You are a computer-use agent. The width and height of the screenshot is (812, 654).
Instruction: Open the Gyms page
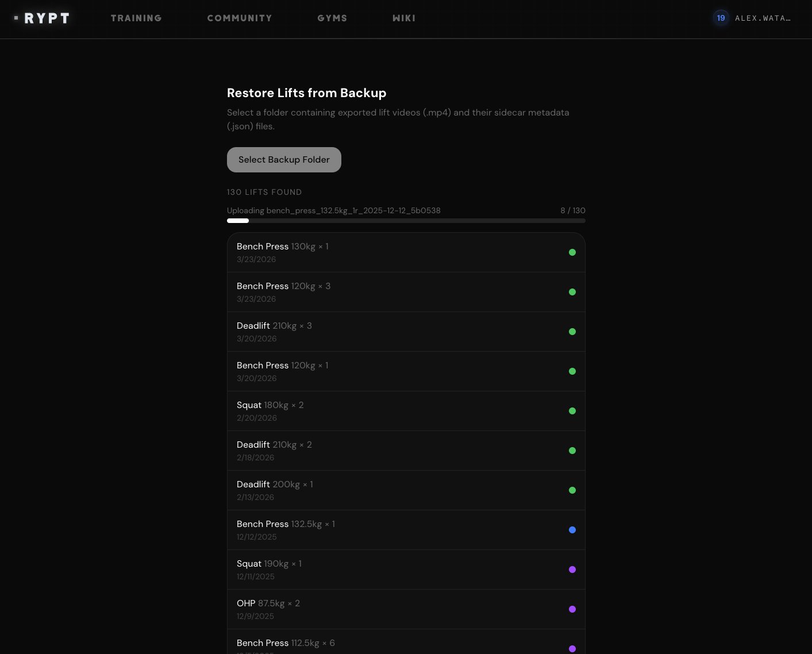point(332,18)
